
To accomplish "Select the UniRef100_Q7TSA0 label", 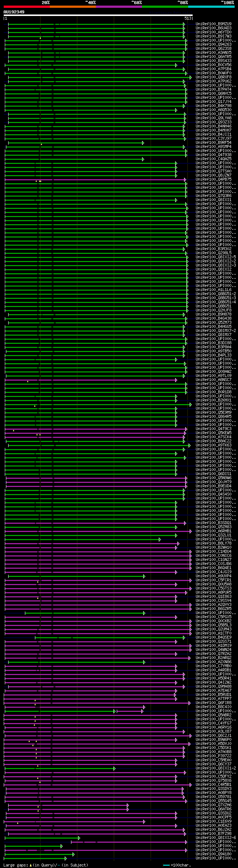I will click(x=213, y=171).
